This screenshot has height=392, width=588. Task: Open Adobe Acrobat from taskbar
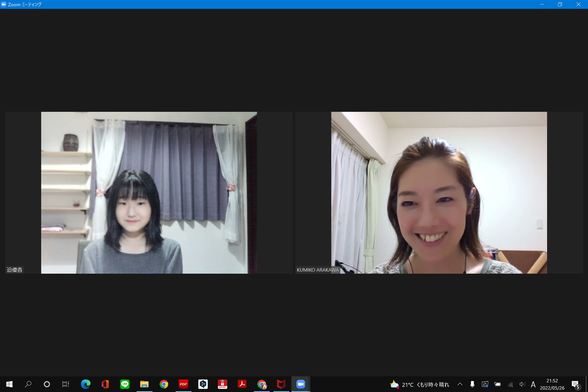tap(242, 384)
